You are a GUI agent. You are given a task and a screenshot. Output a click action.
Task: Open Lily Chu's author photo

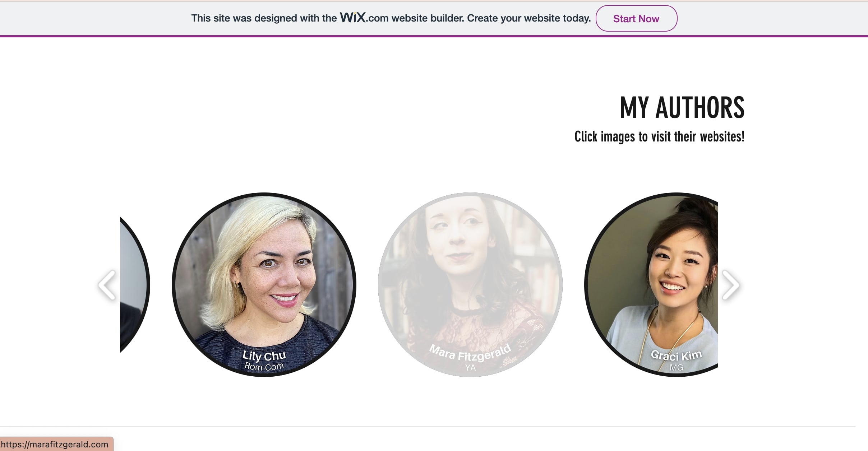pyautogui.click(x=264, y=284)
